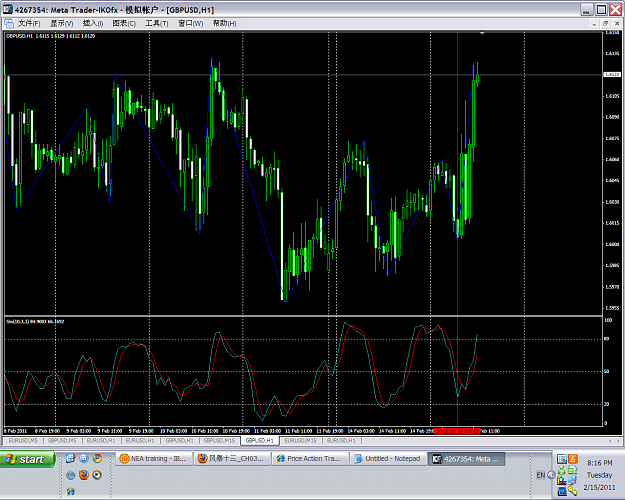The image size is (625, 500).
Task: Switch to the EURUSD,M15 chart tab
Action: [x=300, y=441]
